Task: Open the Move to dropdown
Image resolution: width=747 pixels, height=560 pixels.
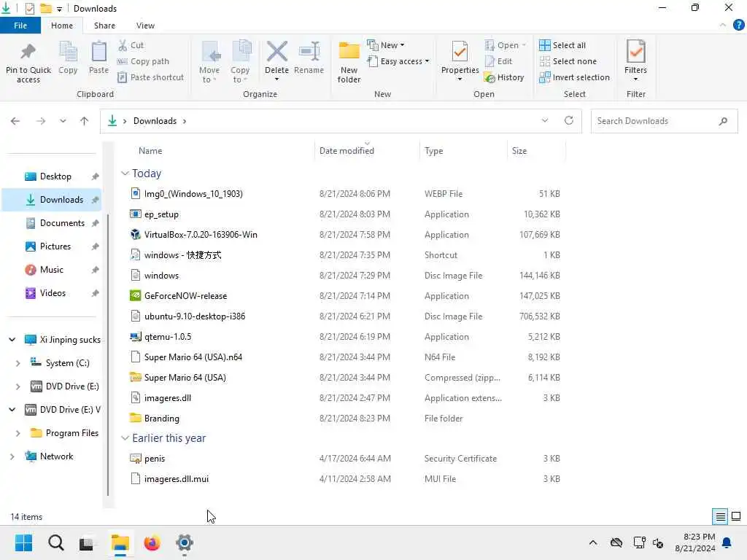Action: (209, 62)
